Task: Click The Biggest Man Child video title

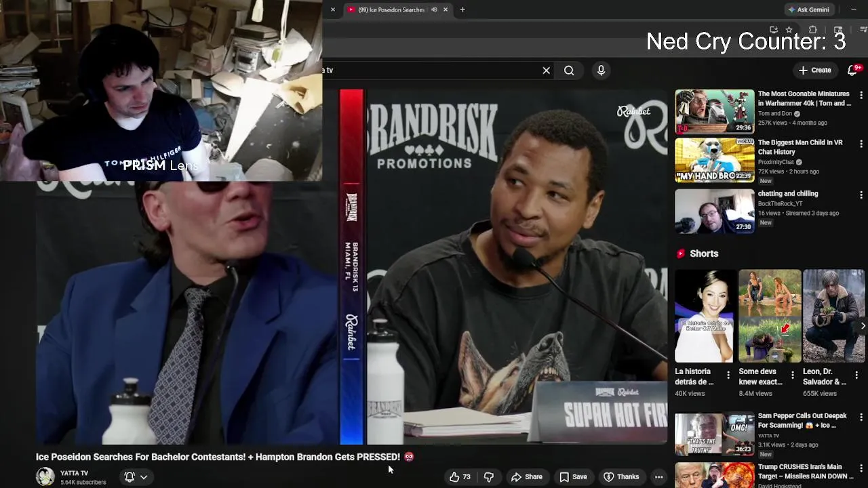Action: [800, 147]
